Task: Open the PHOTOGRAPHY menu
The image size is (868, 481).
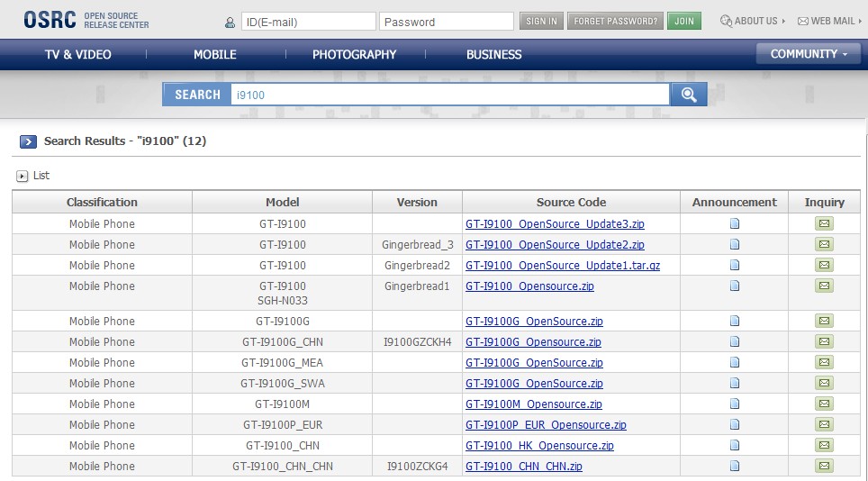Action: [354, 55]
